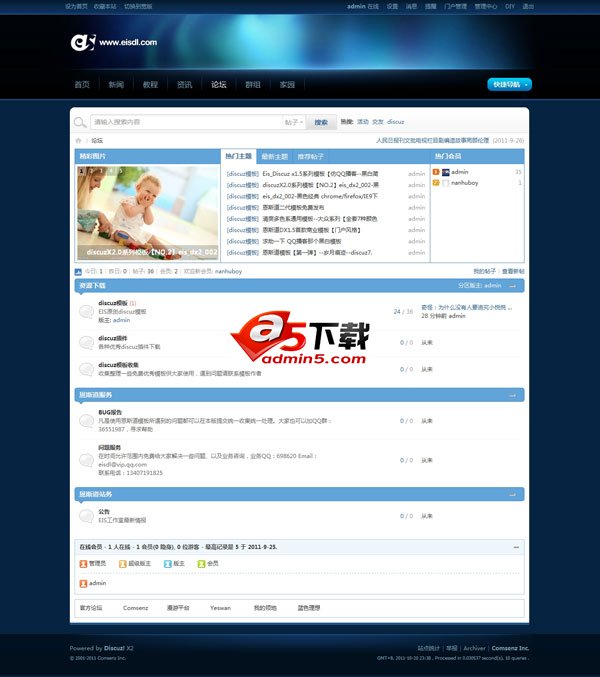
Task: Click the baby photo slideshow image
Action: tap(148, 212)
